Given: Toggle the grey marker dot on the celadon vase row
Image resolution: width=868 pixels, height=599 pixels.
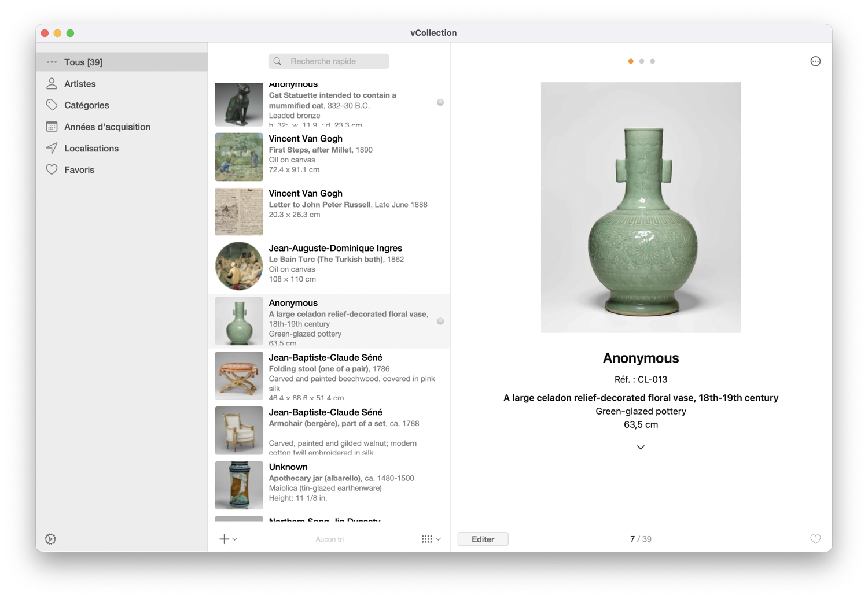Looking at the screenshot, I should (440, 321).
